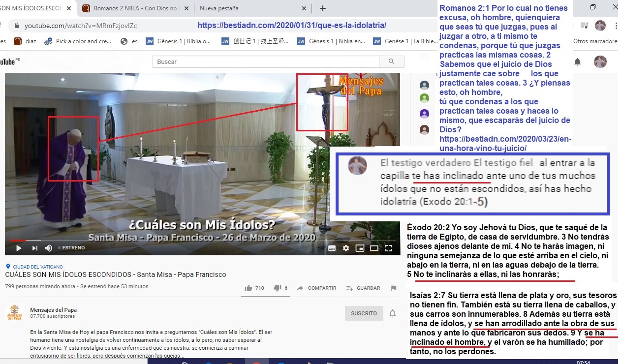
Task: Click COMPARTIR to share video
Action: point(316,288)
